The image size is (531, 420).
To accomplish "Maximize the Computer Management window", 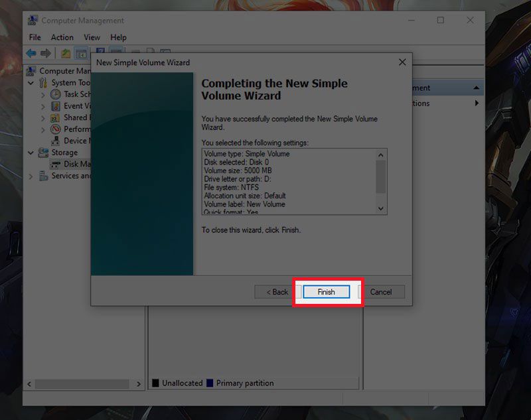I will (x=441, y=21).
